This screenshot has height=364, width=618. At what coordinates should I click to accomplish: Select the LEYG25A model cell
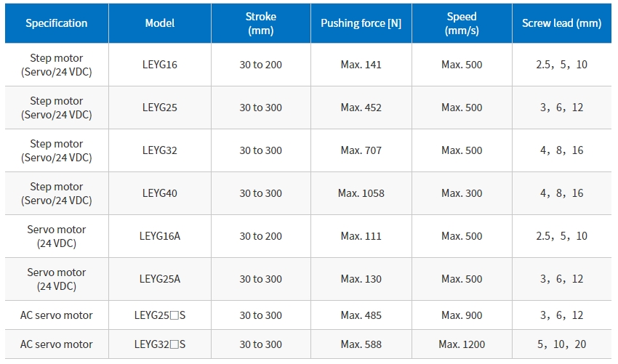coord(160,279)
